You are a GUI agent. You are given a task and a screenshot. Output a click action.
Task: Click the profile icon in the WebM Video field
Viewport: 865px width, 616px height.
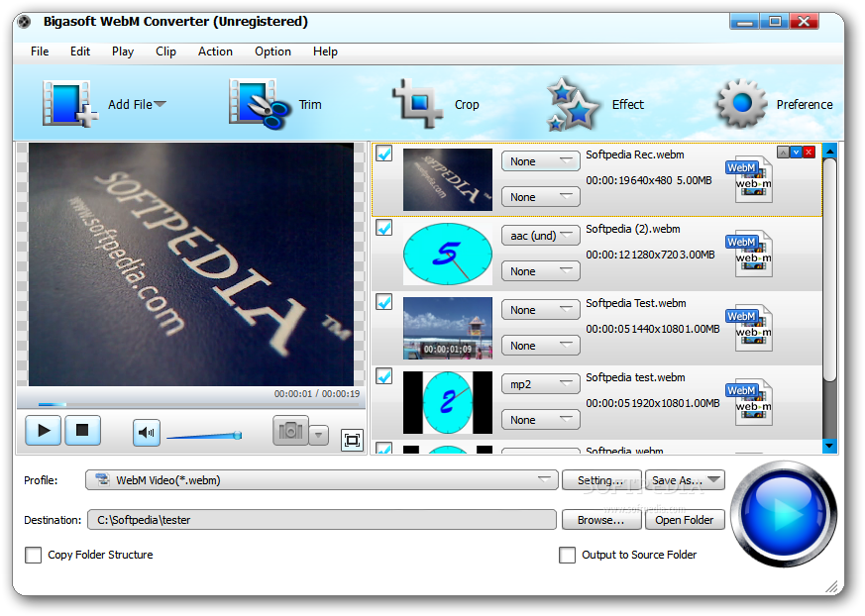click(102, 479)
